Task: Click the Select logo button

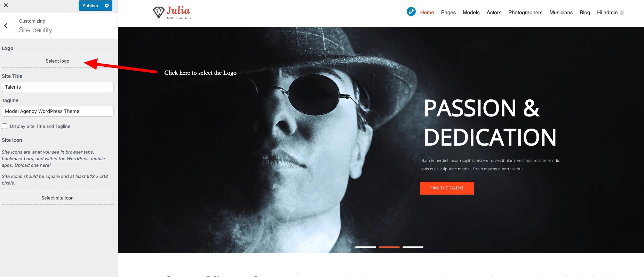Action: 57,61
